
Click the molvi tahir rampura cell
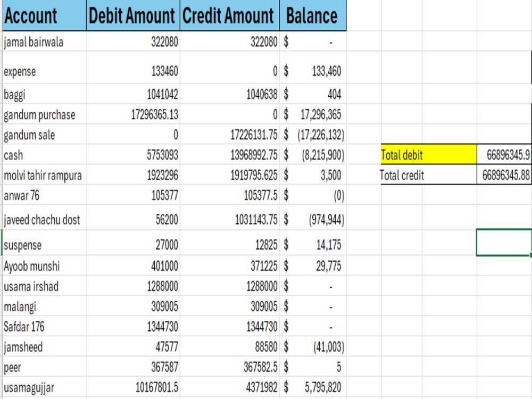[44, 174]
